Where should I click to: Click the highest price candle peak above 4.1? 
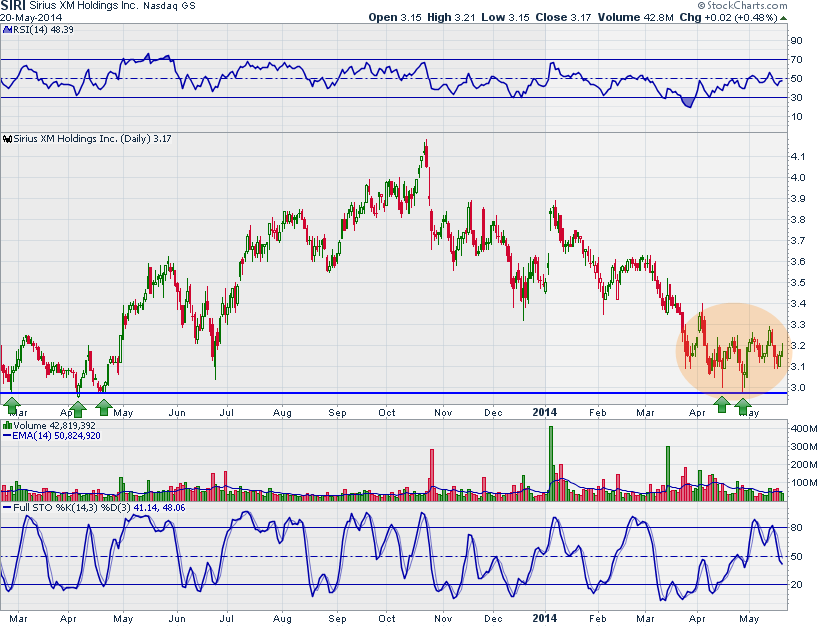[x=426, y=153]
